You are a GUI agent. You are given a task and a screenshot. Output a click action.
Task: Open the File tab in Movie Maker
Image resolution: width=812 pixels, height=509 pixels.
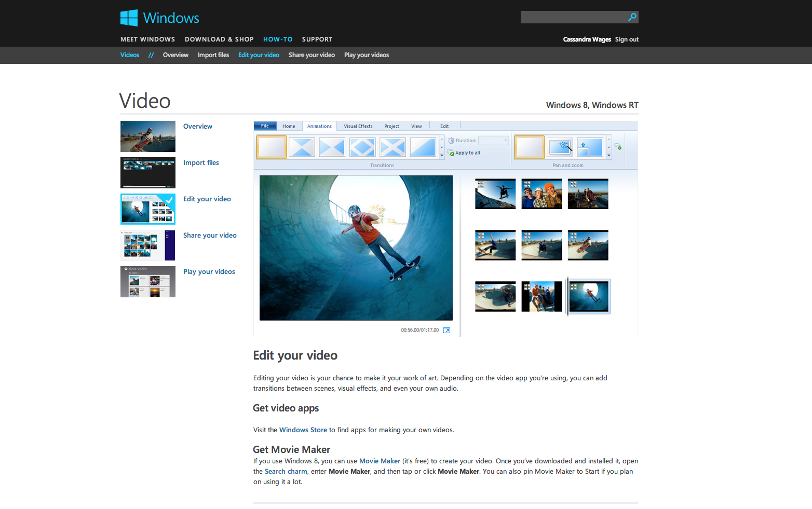coord(265,126)
